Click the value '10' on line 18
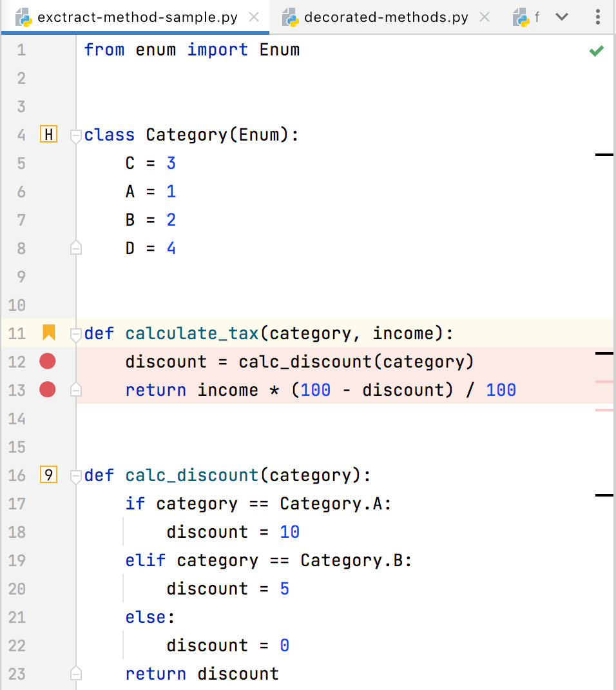This screenshot has height=690, width=616. (x=290, y=531)
